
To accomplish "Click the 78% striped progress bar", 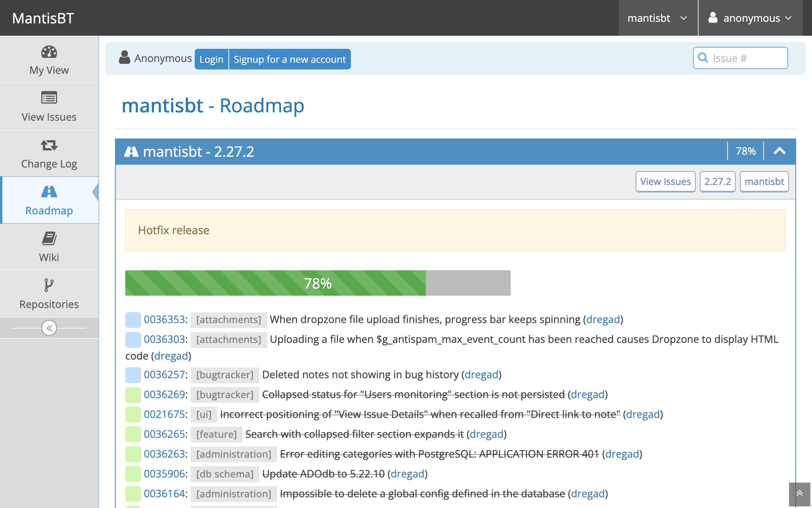I will [317, 283].
